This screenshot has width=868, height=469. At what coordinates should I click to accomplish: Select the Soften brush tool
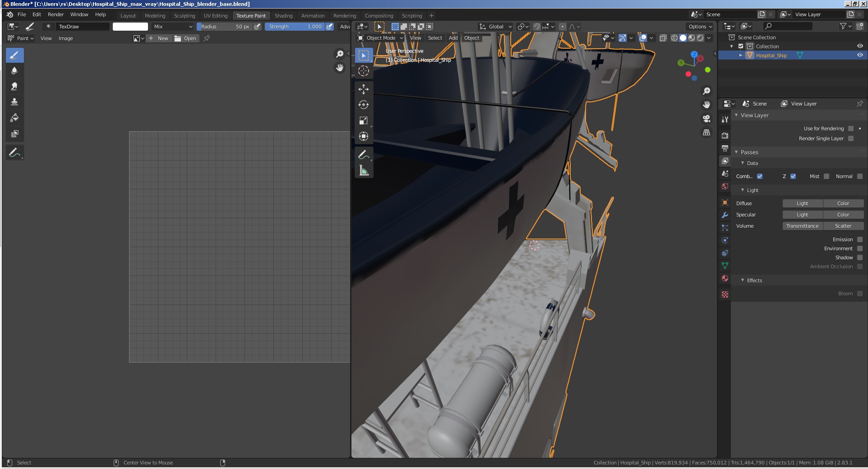click(x=14, y=71)
